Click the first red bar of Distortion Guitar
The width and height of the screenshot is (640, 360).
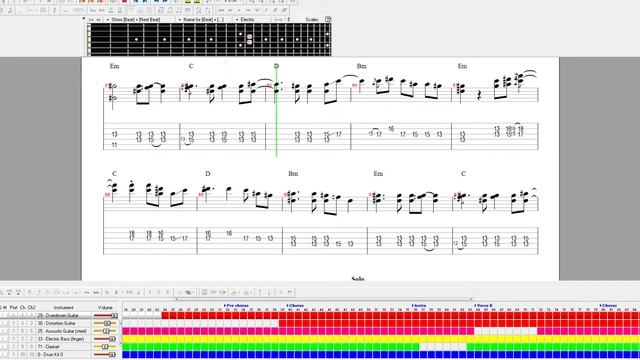[283, 323]
